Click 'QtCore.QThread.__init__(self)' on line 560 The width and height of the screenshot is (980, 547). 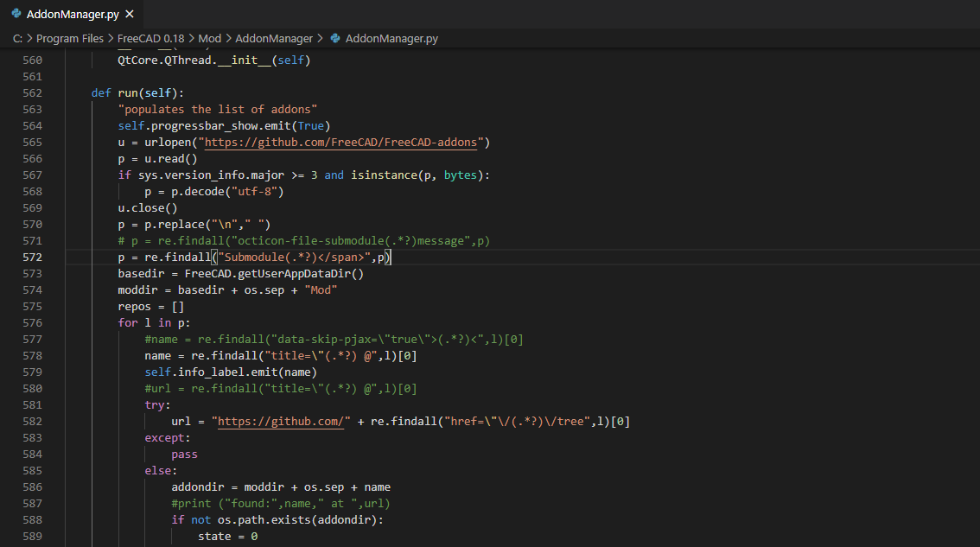[213, 60]
